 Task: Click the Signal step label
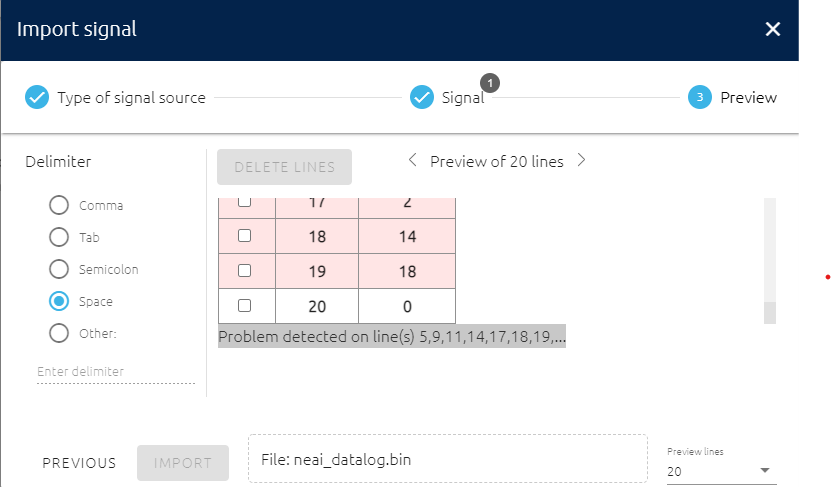click(463, 98)
